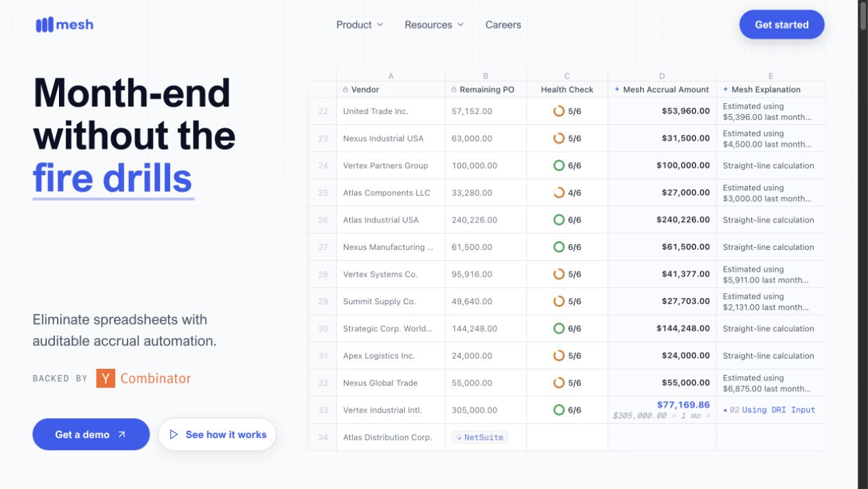
Task: Select row number 30
Action: click(x=322, y=328)
